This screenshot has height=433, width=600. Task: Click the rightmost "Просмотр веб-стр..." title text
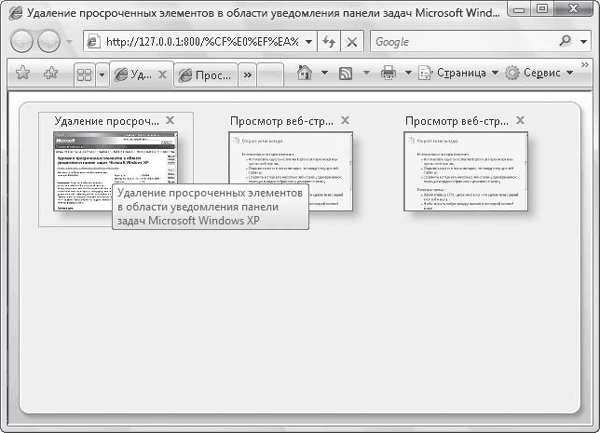tap(457, 121)
